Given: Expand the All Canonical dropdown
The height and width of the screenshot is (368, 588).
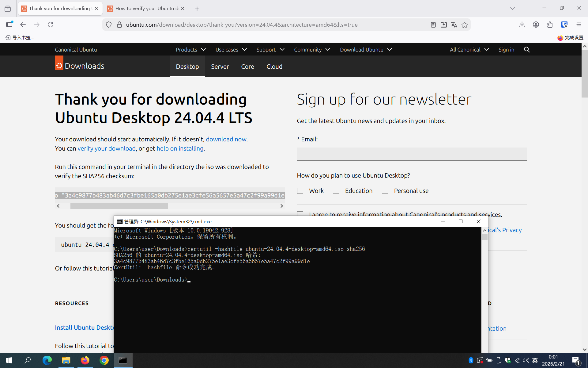Looking at the screenshot, I should click(x=469, y=49).
